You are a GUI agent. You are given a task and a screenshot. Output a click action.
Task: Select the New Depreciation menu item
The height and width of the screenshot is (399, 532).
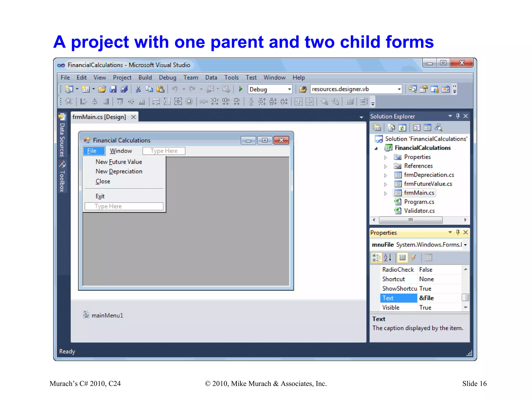pyautogui.click(x=119, y=171)
